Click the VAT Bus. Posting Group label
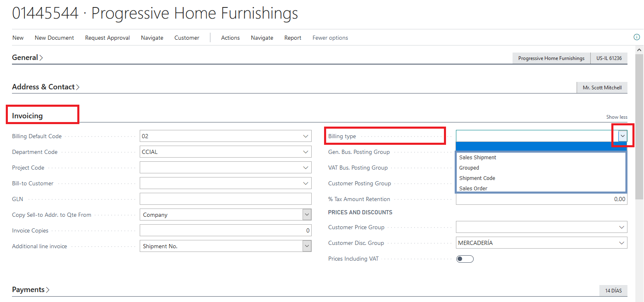The width and height of the screenshot is (644, 302). (x=358, y=168)
